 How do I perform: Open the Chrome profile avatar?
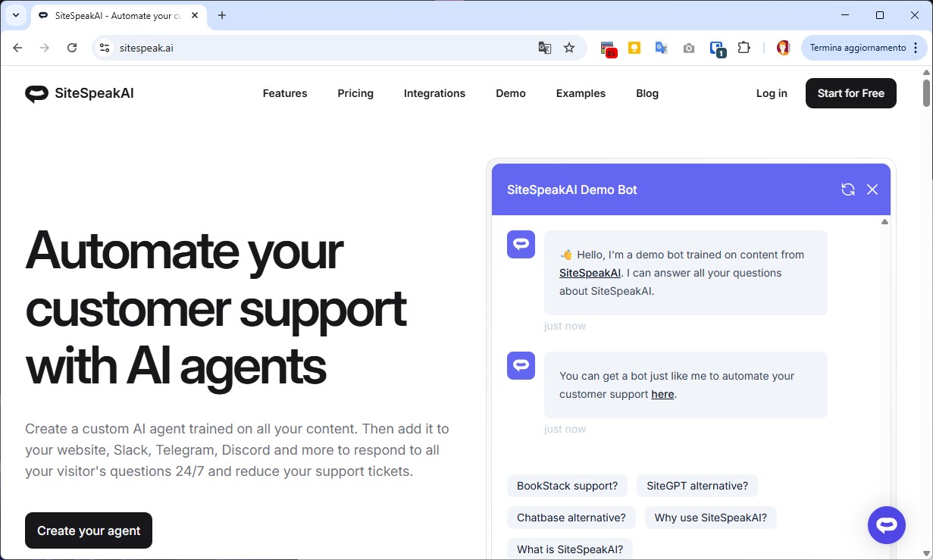tap(784, 48)
